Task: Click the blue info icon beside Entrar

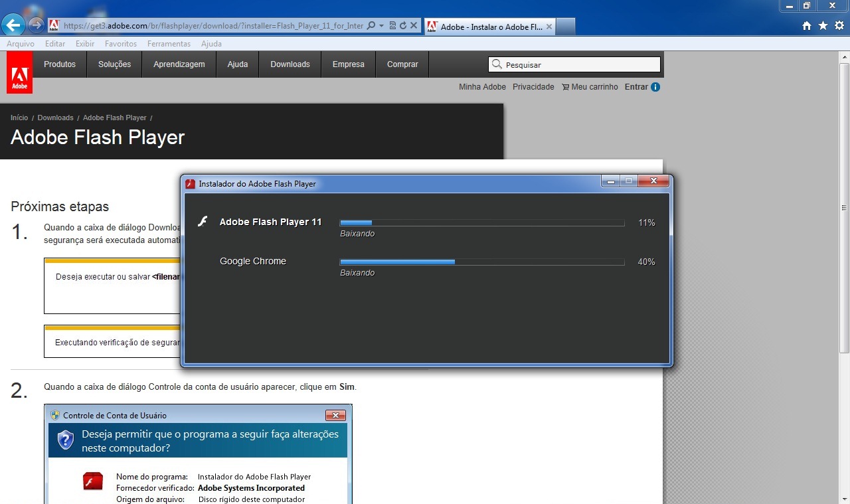Action: (x=655, y=87)
